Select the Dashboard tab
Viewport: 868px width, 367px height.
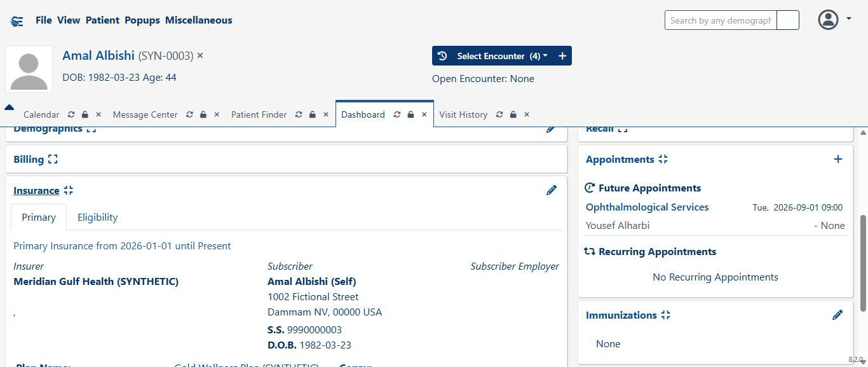(363, 114)
